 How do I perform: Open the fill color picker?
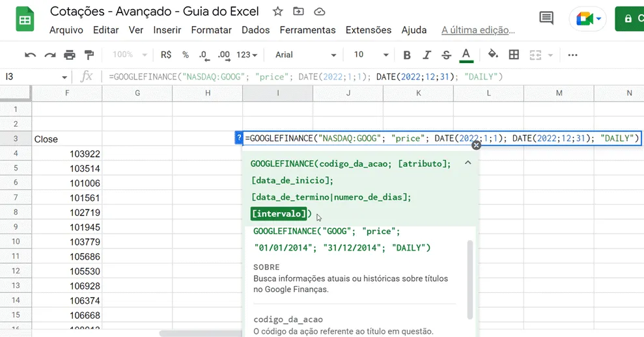pyautogui.click(x=493, y=54)
